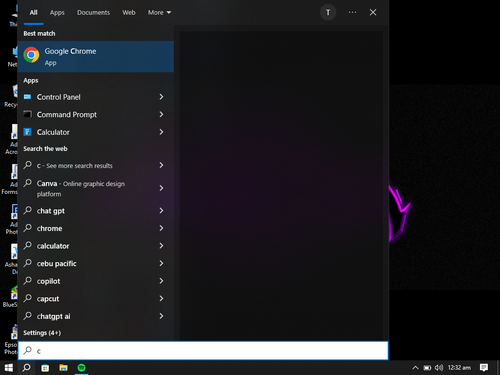Open the More dropdown tab
Image resolution: width=500 pixels, height=375 pixels.
coord(159,13)
